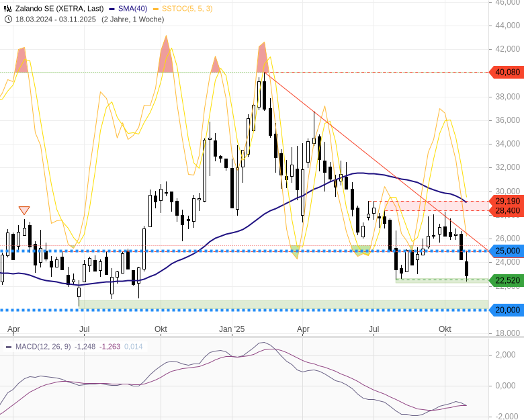524x420 pixels.
Task: Click the red 28,400 price label
Action: [507, 211]
